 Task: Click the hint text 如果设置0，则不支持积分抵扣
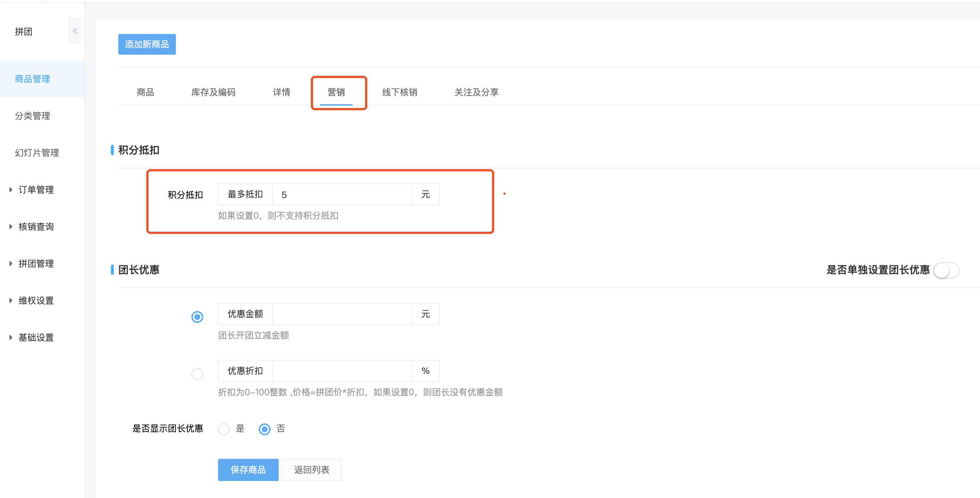coord(278,216)
